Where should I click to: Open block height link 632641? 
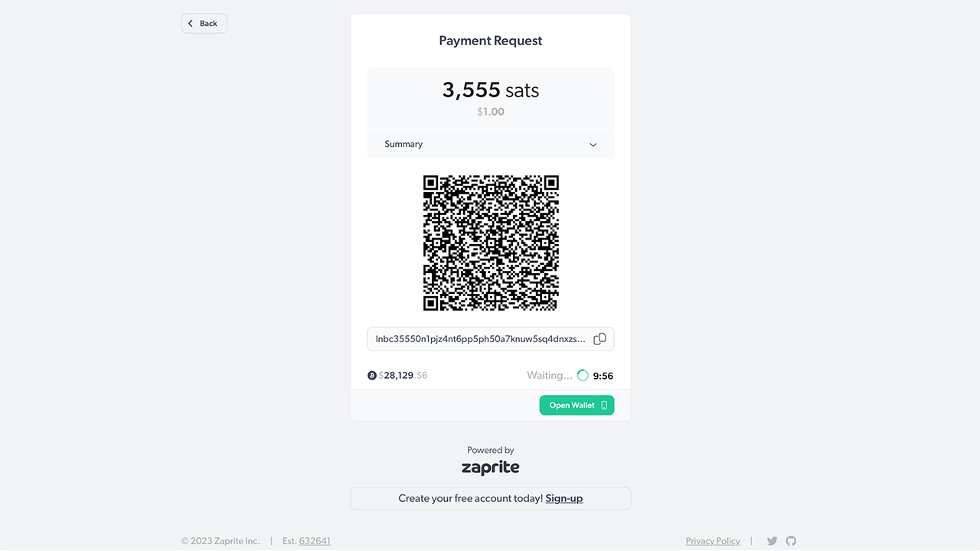pos(315,540)
